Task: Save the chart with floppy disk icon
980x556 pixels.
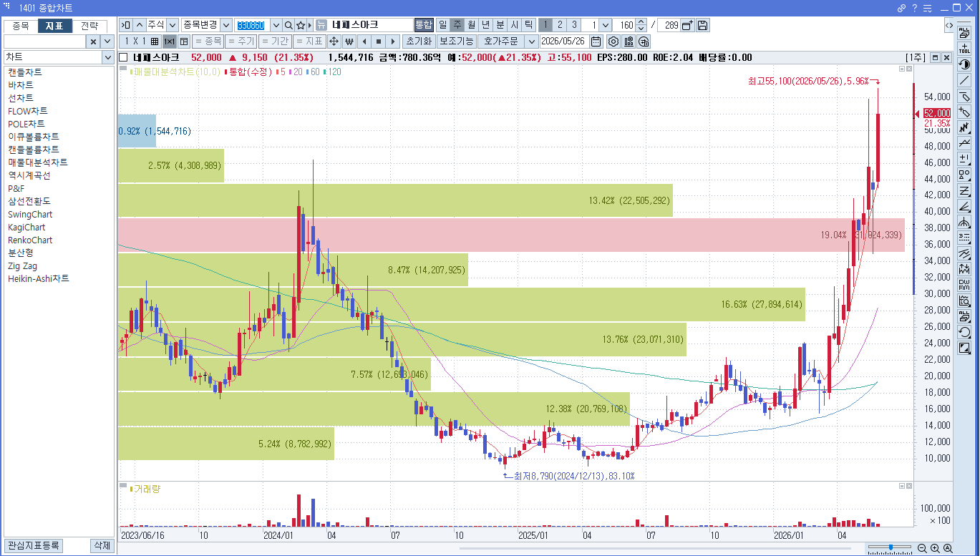Action: [x=703, y=25]
